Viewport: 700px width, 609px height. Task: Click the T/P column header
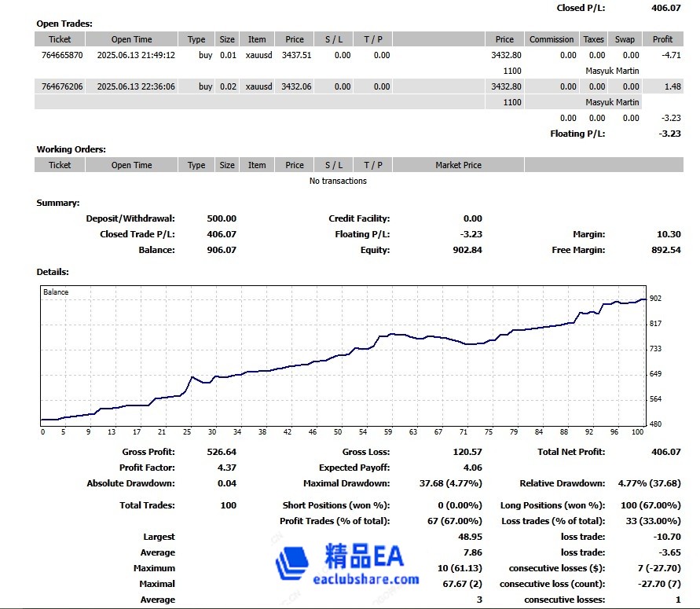click(372, 39)
